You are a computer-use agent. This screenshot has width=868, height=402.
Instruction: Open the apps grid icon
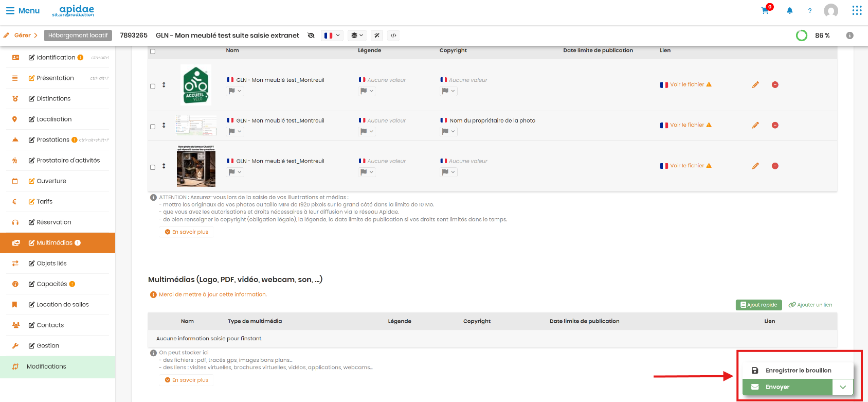pyautogui.click(x=857, y=10)
